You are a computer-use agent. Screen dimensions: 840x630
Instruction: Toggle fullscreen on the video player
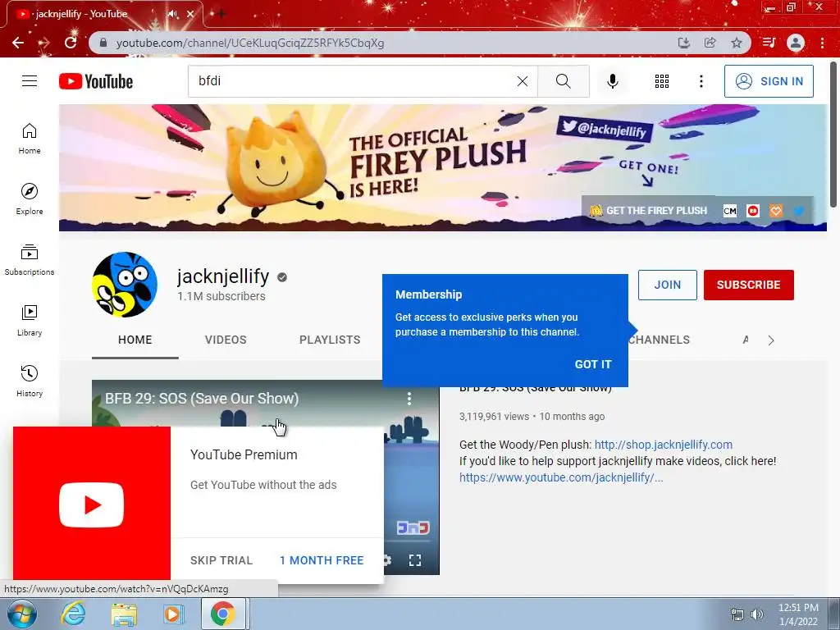(414, 560)
